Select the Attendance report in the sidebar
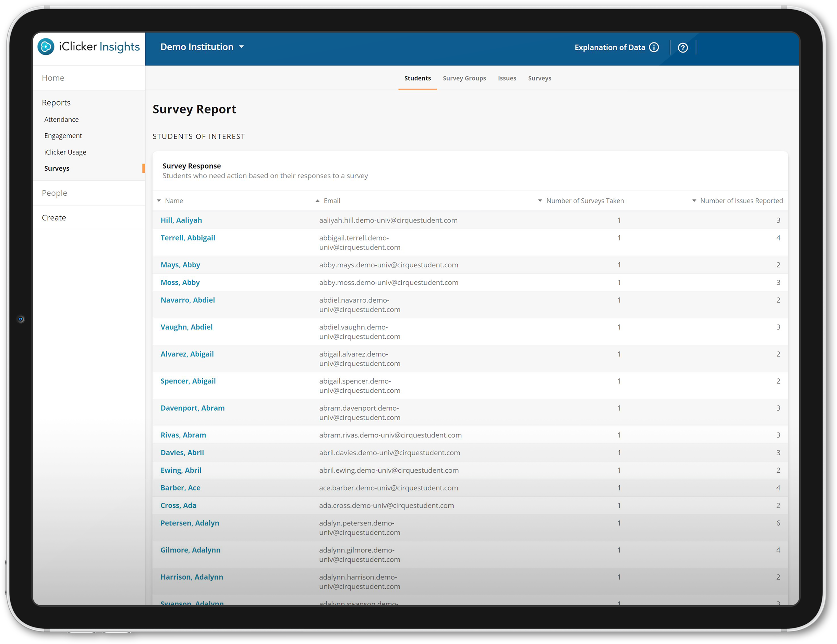The width and height of the screenshot is (837, 644). 61,119
